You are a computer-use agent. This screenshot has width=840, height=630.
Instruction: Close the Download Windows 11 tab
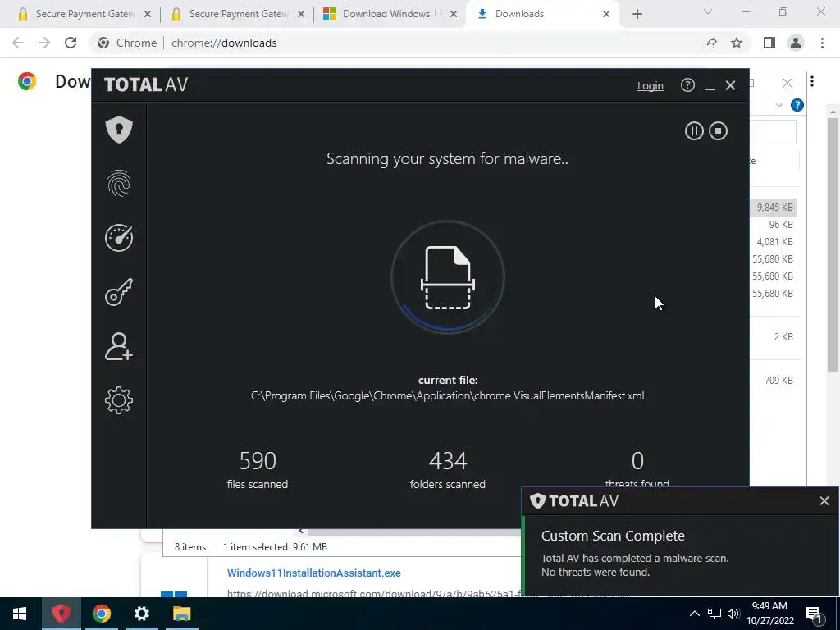454,14
